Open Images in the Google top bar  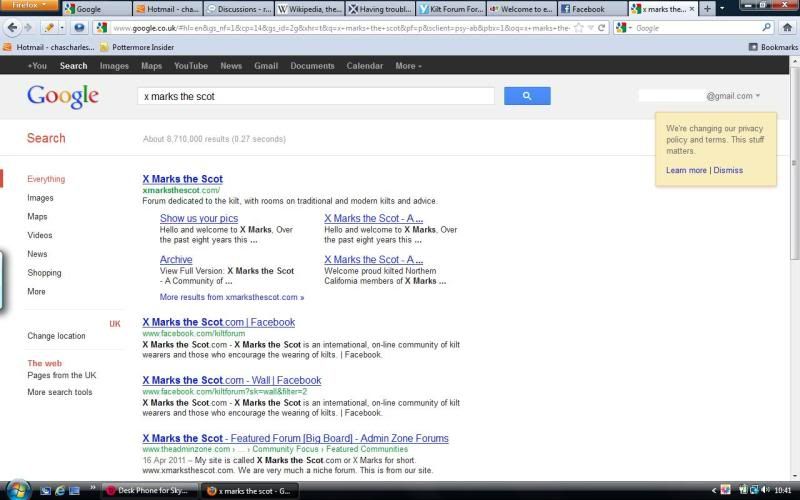point(114,66)
